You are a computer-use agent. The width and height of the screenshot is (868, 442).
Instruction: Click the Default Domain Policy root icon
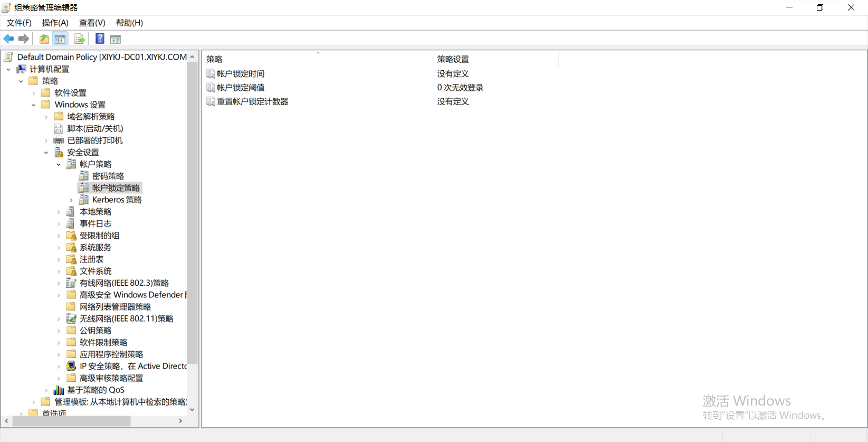pyautogui.click(x=8, y=57)
